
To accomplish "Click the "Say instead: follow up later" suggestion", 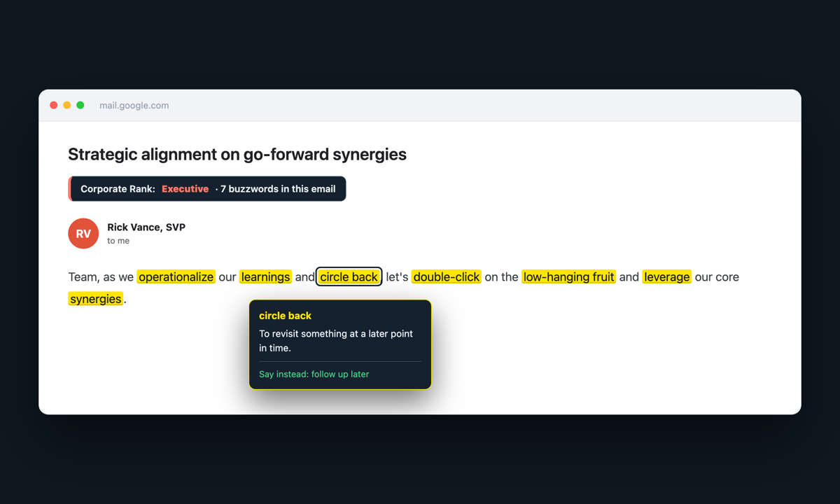I will point(314,374).
